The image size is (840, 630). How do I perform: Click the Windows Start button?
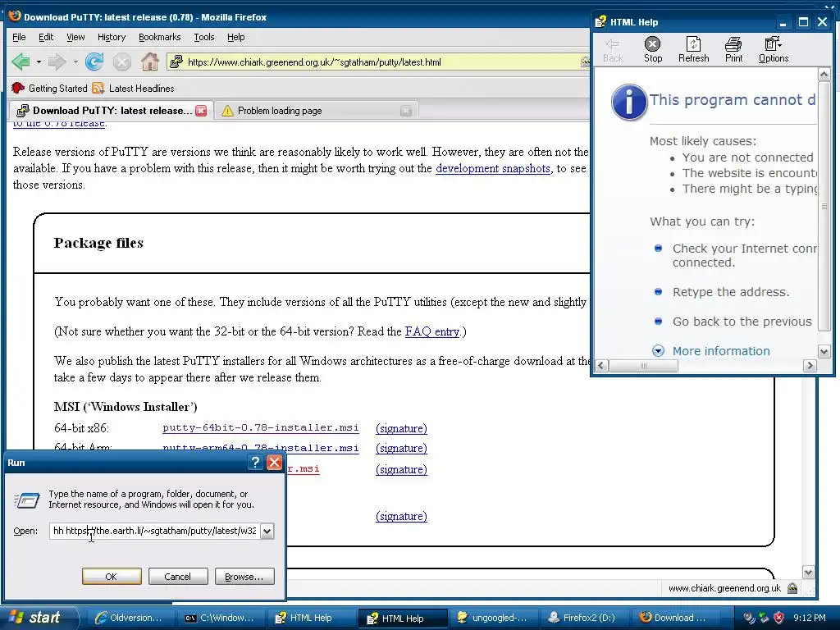(x=39, y=618)
